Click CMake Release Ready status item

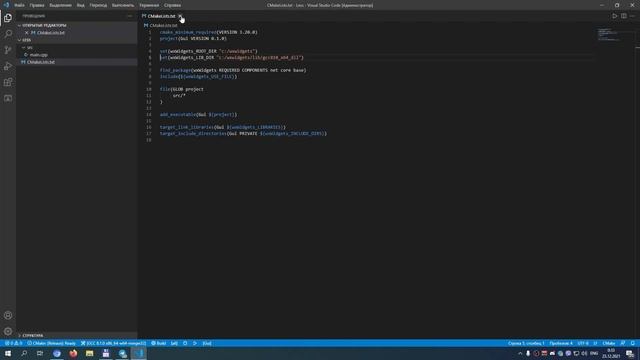[x=51, y=343]
